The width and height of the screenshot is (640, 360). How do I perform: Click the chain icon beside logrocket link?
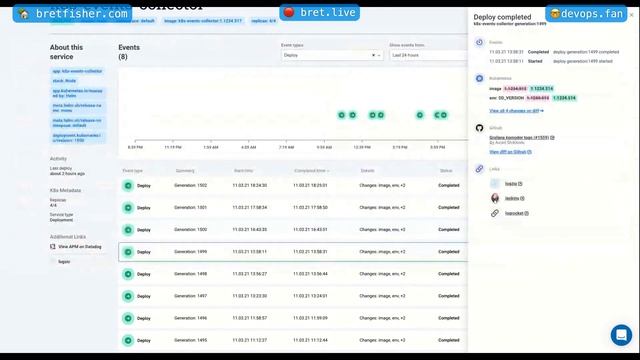click(495, 213)
